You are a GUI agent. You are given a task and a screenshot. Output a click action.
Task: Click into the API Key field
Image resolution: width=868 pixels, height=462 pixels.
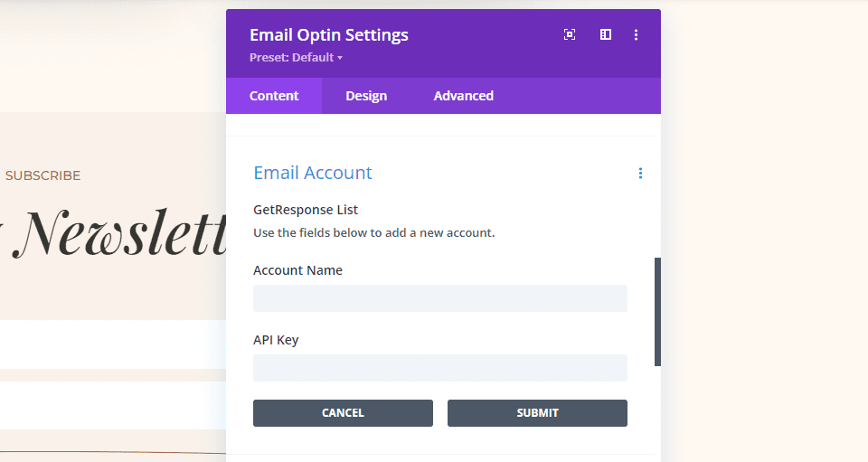click(439, 368)
